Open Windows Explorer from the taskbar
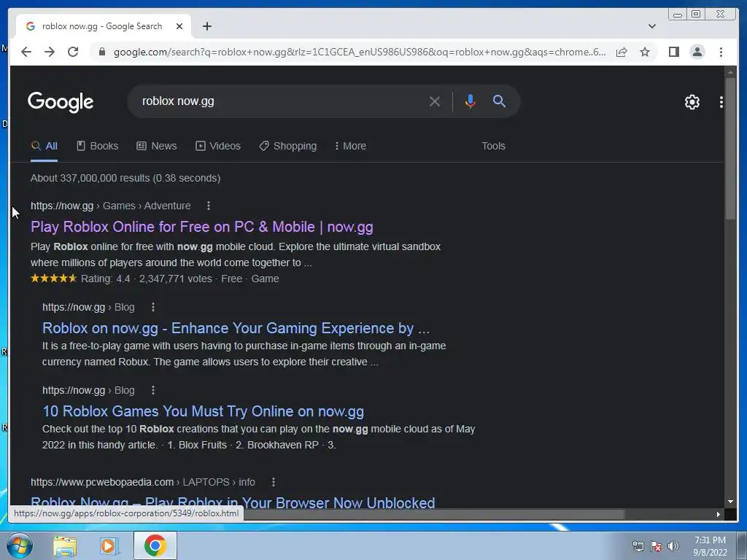747x560 pixels. coord(65,545)
